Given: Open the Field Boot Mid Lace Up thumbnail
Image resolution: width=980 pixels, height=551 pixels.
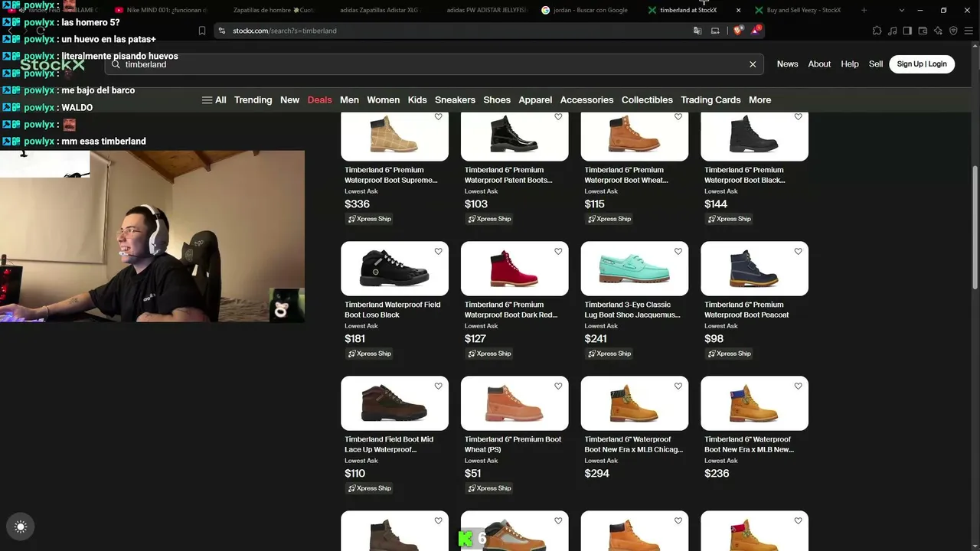Looking at the screenshot, I should pyautogui.click(x=394, y=403).
